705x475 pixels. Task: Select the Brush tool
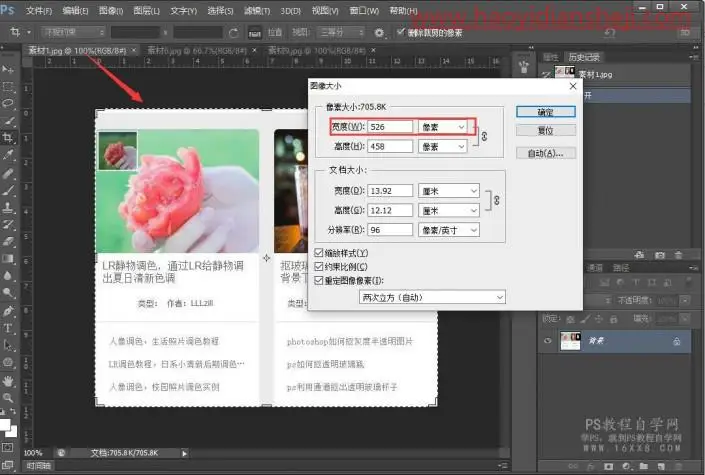pyautogui.click(x=8, y=190)
